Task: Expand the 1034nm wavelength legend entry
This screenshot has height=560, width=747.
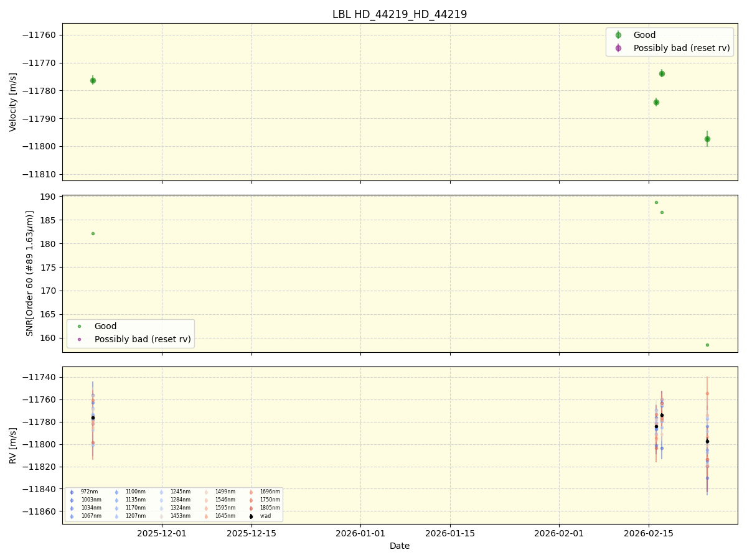Action: (x=71, y=507)
